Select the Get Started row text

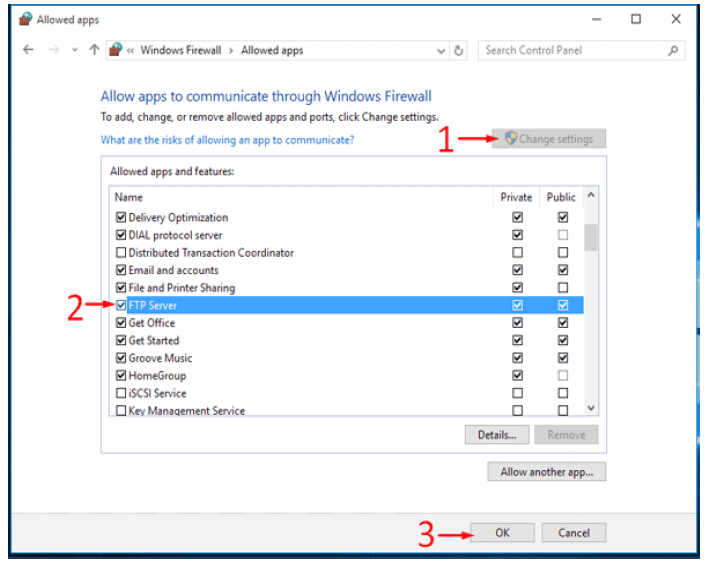(154, 341)
